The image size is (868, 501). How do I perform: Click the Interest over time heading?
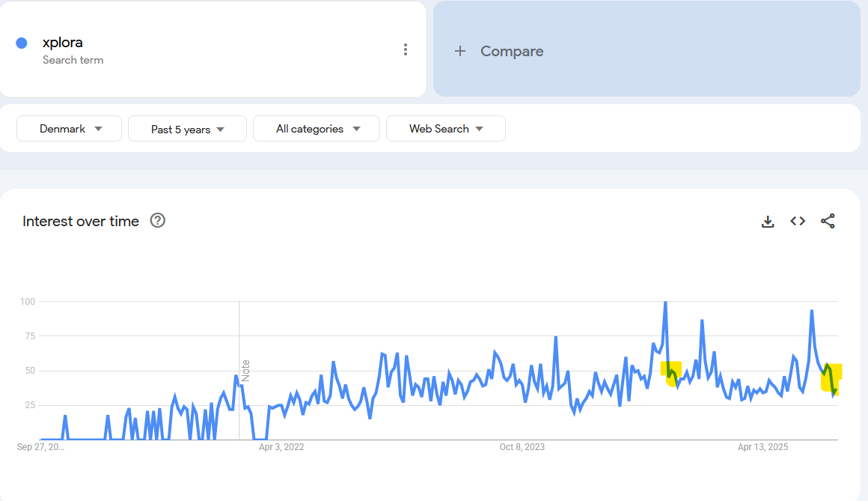[81, 221]
